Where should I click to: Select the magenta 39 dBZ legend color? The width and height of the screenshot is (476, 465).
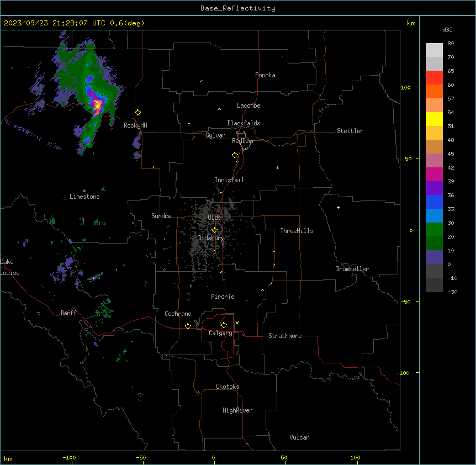pos(434,174)
